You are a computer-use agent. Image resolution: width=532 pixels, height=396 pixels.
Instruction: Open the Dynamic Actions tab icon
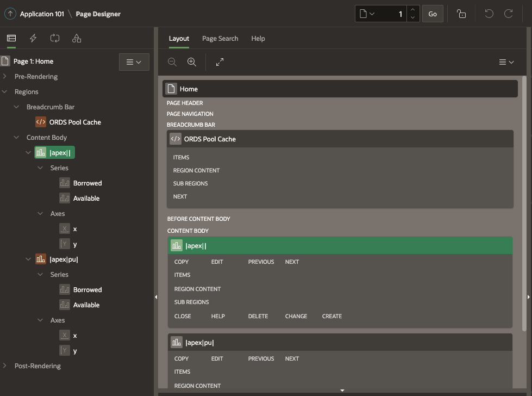click(x=33, y=38)
